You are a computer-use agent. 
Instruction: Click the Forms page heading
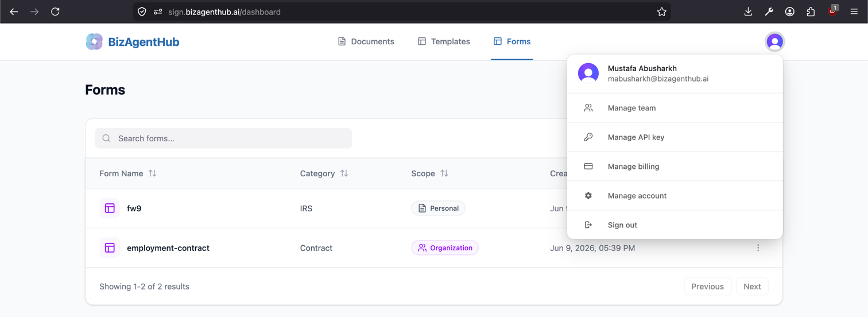[105, 90]
